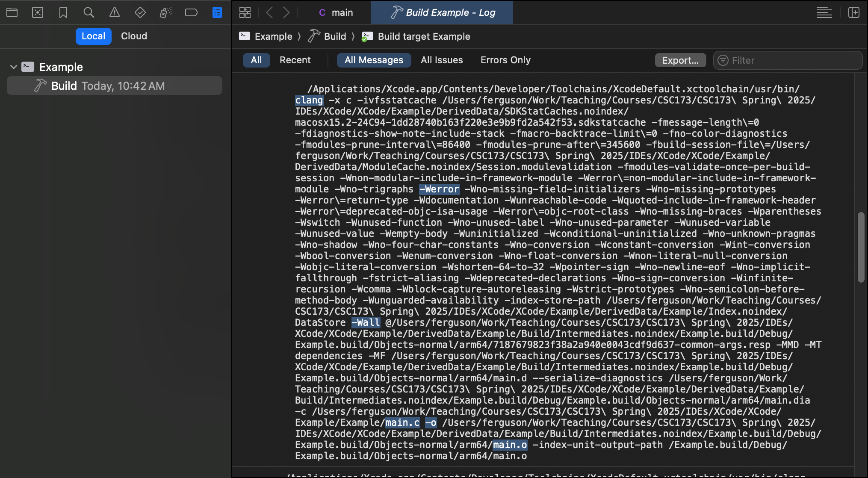This screenshot has width=868, height=478.
Task: Click the Export... button
Action: (680, 60)
